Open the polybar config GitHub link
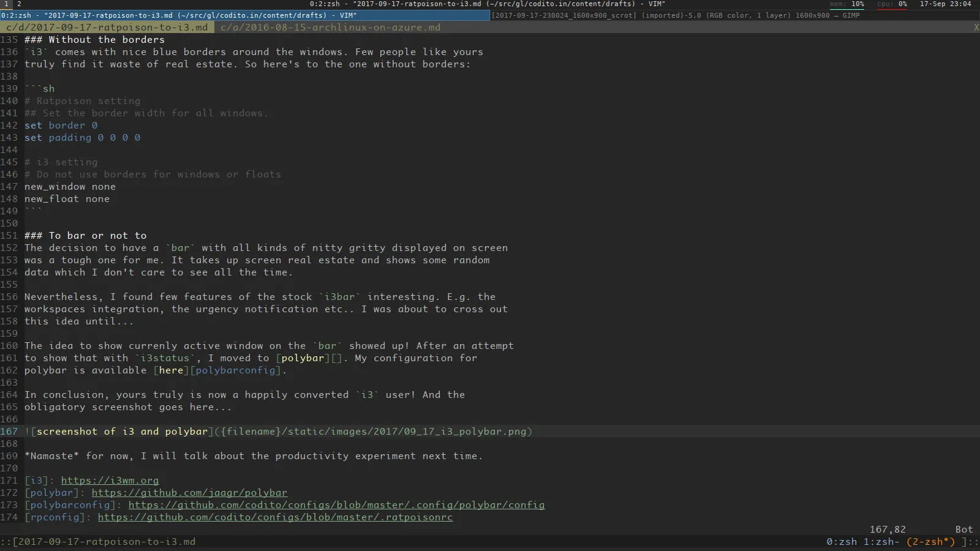This screenshot has width=980, height=551. click(336, 505)
